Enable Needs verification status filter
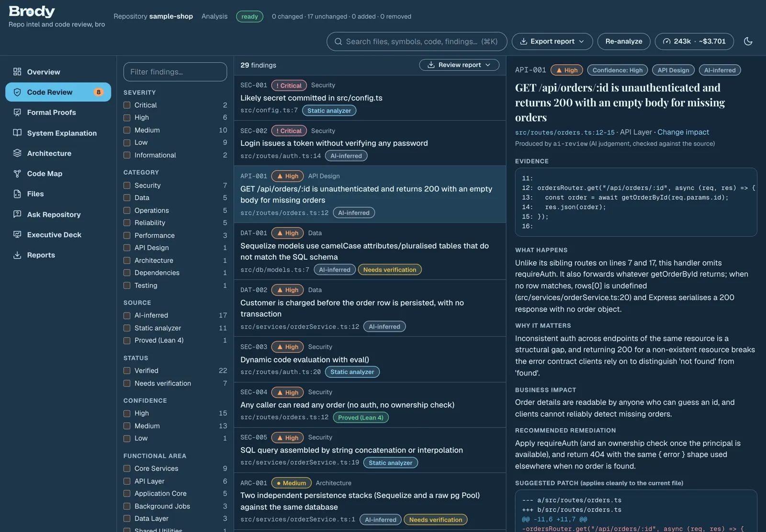Viewport: 766px width, 532px height. pyautogui.click(x=127, y=383)
